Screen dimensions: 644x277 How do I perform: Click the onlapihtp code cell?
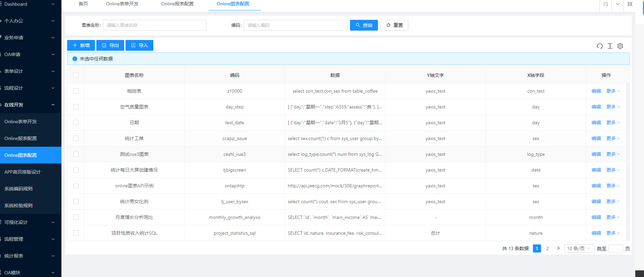(x=235, y=186)
